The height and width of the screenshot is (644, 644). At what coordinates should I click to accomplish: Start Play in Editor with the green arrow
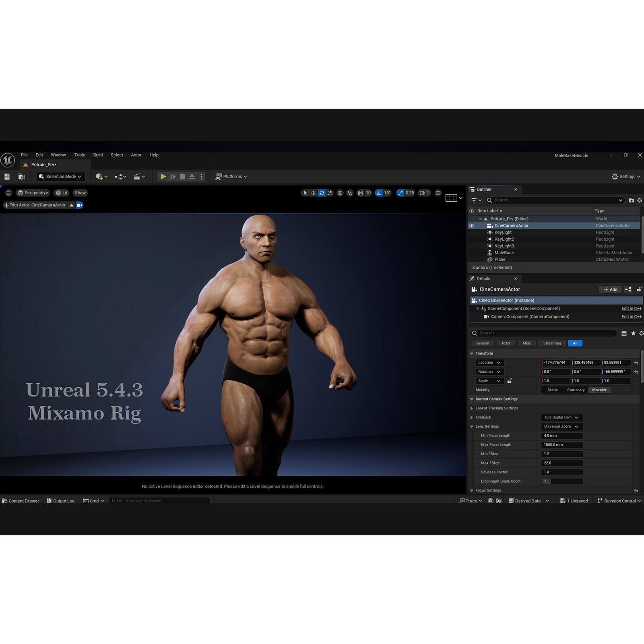(163, 177)
